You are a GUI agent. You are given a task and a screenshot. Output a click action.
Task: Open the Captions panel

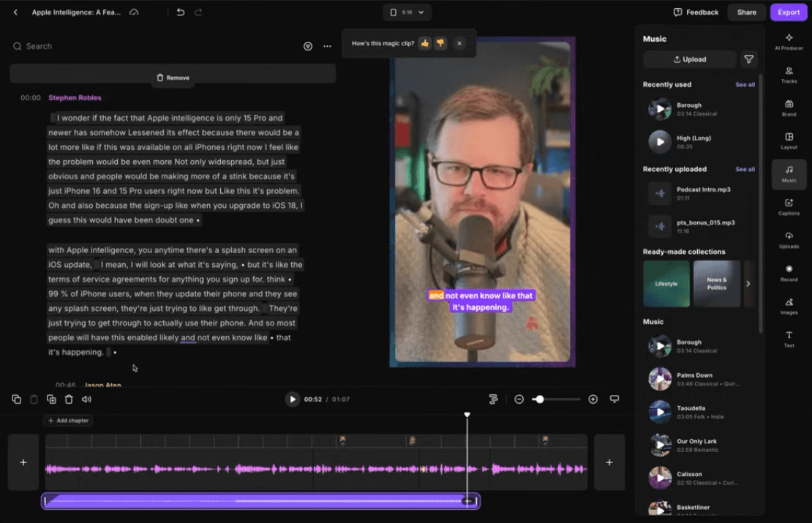[x=789, y=206]
